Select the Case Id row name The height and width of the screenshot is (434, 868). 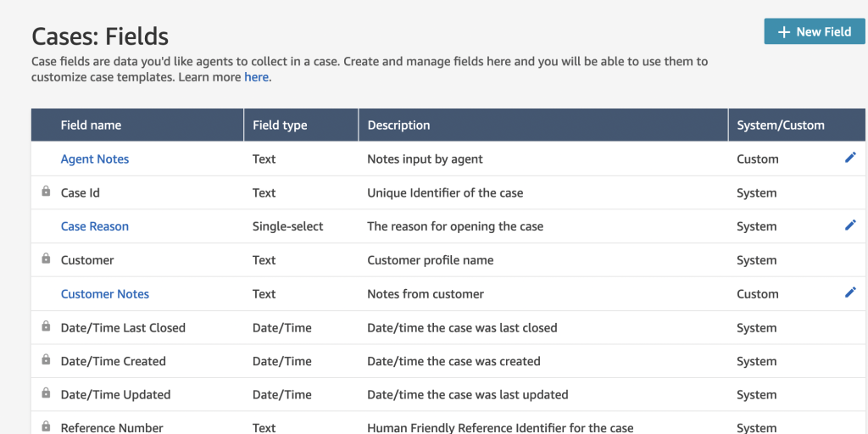point(81,193)
